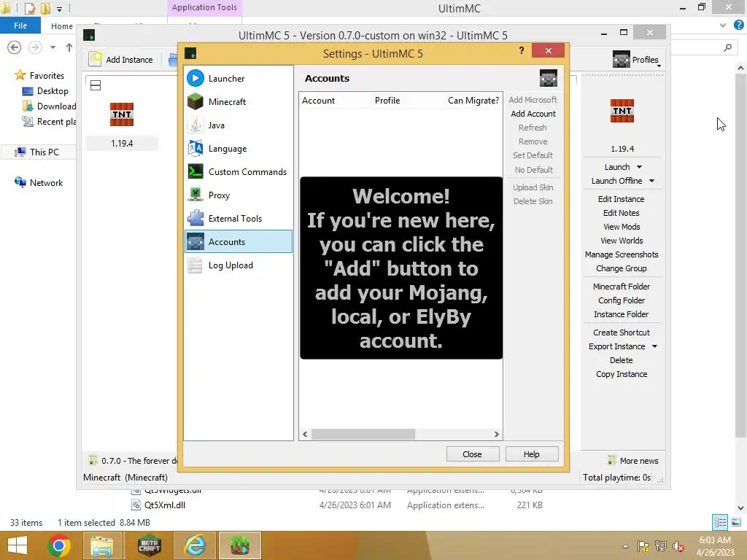Select Desktop in Explorer Favorites
747x560 pixels.
pos(46,90)
